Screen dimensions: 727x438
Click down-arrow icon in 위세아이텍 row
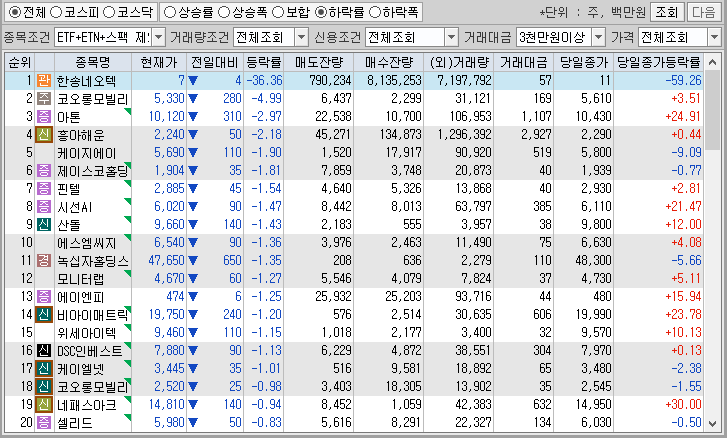(x=193, y=333)
